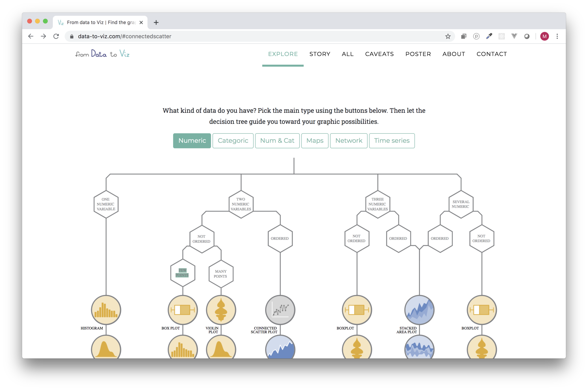The height and width of the screenshot is (390, 588).
Task: Reload the page with the refresh icon
Action: (x=56, y=36)
